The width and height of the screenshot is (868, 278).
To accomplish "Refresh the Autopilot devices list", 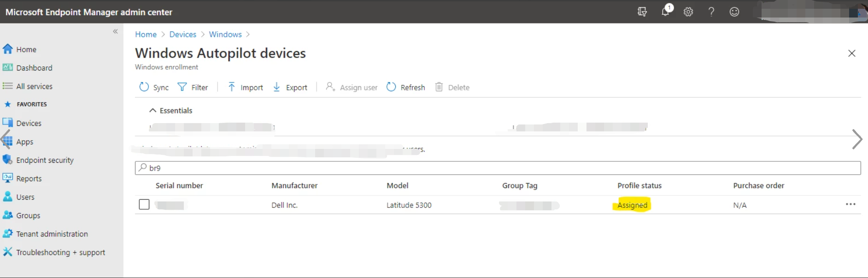I will tap(406, 87).
